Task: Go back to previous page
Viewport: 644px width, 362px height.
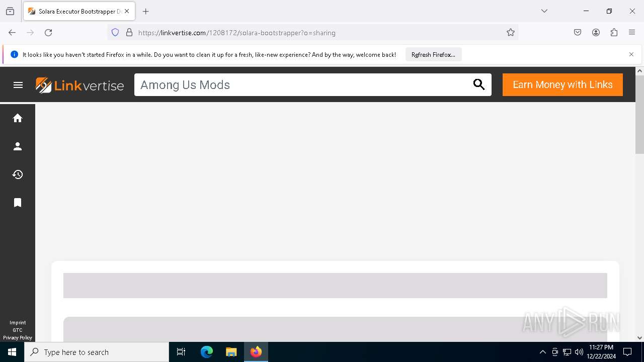Action: [x=12, y=33]
